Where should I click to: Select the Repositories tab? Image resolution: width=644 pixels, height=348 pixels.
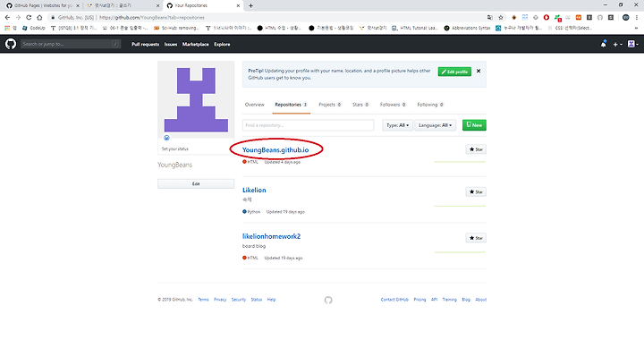tap(291, 105)
